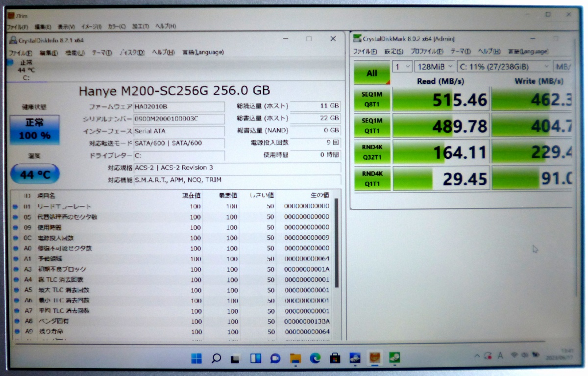Click the green All benchmark button
The height and width of the screenshot is (376, 588).
[x=372, y=73]
